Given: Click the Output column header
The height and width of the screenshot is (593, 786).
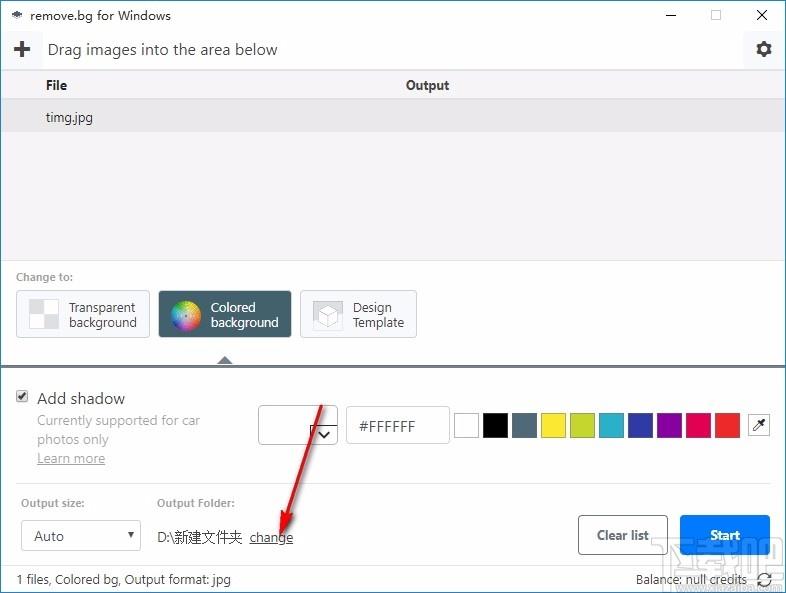Looking at the screenshot, I should tap(428, 85).
